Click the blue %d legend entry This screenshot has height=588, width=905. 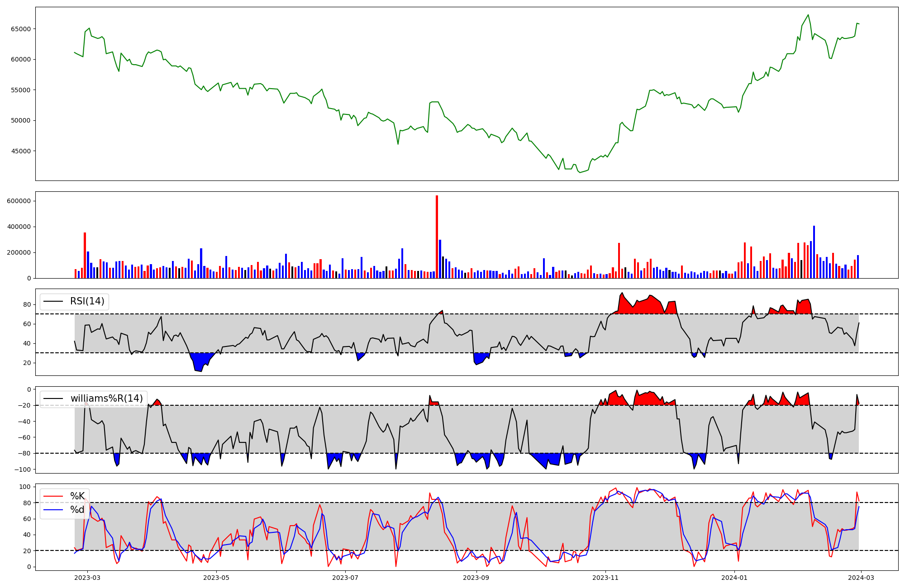click(x=77, y=510)
